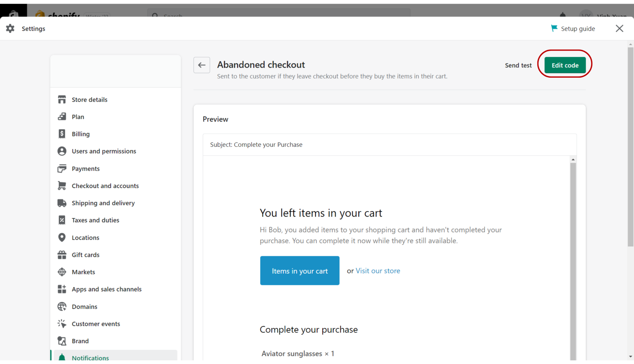Click the Users and permissions person icon
The height and width of the screenshot is (364, 634).
coord(62,151)
